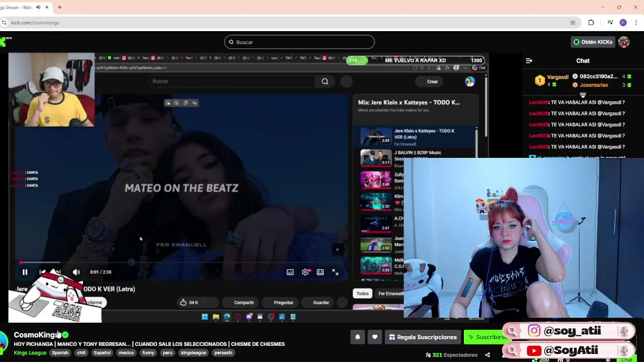
Task: Select the Todos filter chip
Action: click(x=363, y=294)
